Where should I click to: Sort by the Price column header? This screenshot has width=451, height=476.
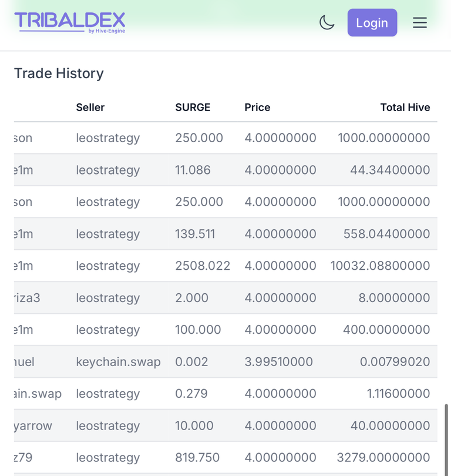click(257, 108)
